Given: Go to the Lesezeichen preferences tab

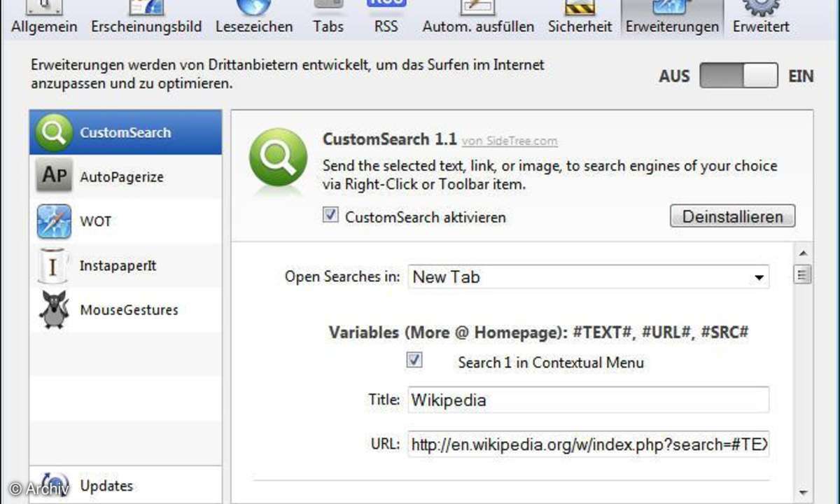Looking at the screenshot, I should pos(254,19).
